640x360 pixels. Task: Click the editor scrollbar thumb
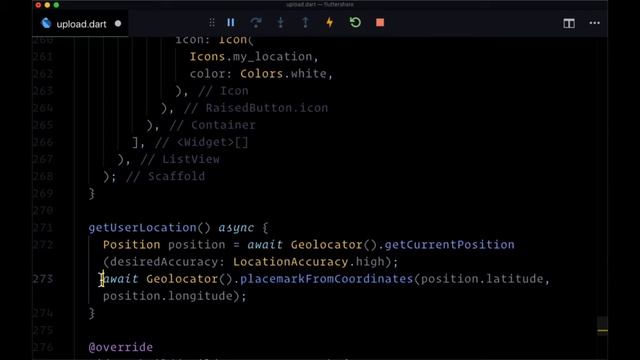[x=602, y=326]
